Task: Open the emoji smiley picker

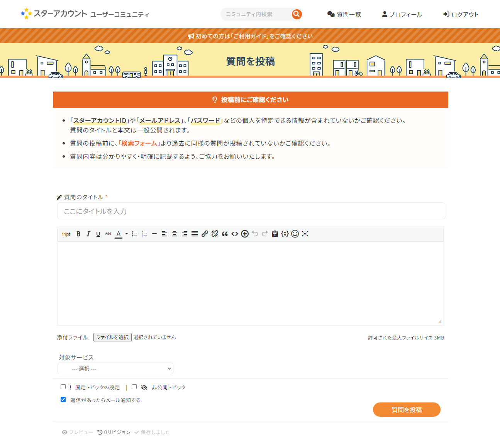Action: (295, 234)
